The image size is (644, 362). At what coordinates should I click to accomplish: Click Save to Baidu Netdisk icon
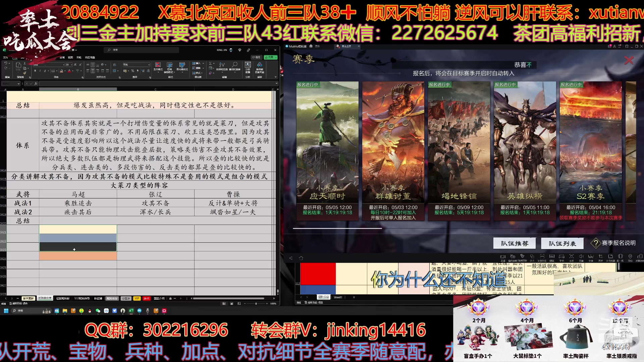pyautogui.click(x=260, y=67)
